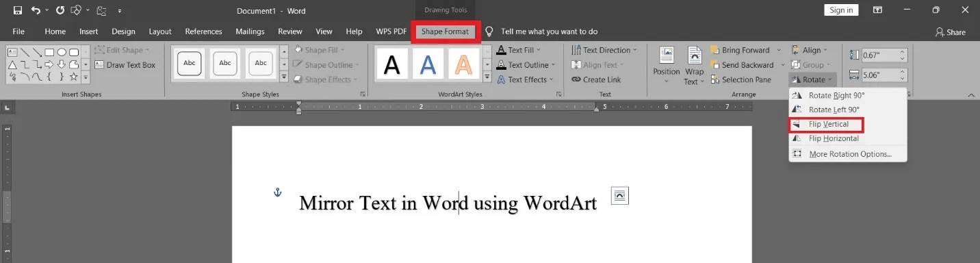Select the right arrow block shape
980x263 pixels.
49,64
